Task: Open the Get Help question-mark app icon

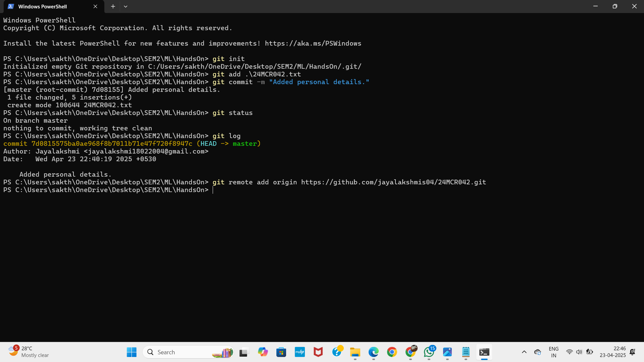Action: click(x=337, y=352)
